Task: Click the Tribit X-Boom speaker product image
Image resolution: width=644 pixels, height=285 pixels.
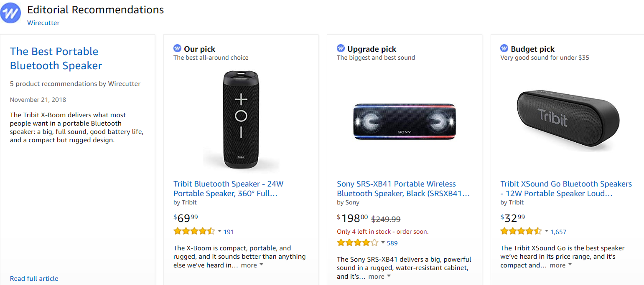Action: click(x=241, y=119)
